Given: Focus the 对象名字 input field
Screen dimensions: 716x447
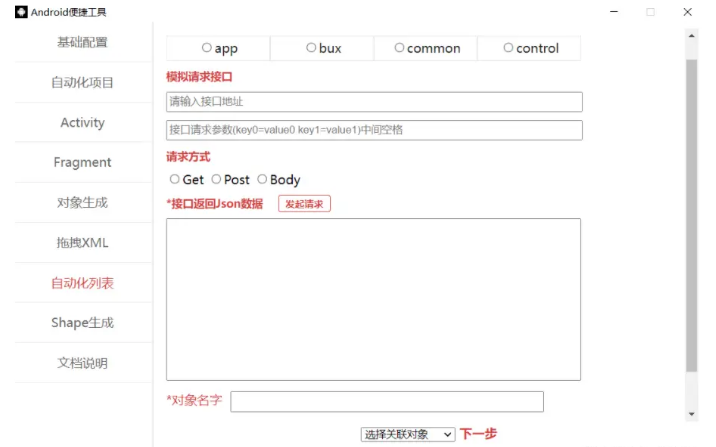Looking at the screenshot, I should (387, 401).
